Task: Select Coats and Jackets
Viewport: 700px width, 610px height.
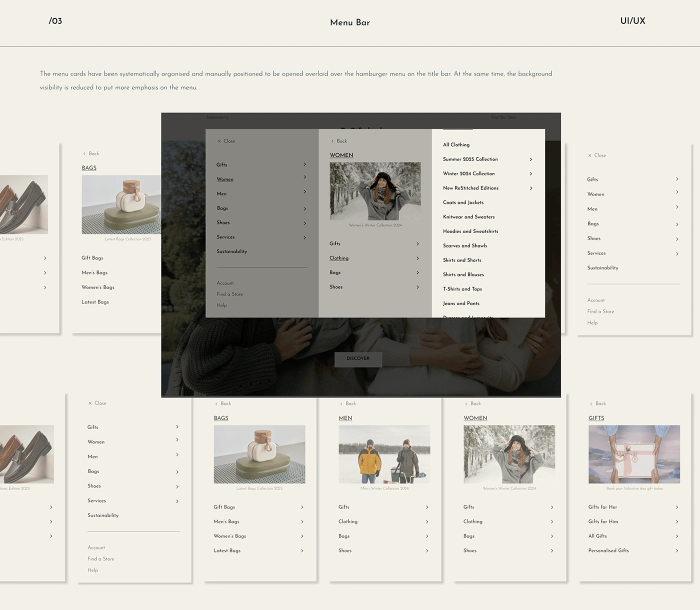Action: click(x=463, y=202)
